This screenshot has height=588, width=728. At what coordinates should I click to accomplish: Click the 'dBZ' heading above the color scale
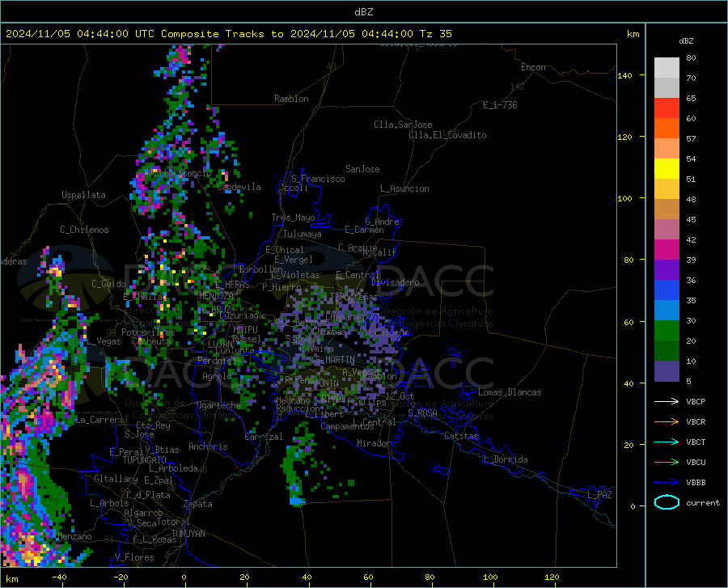pos(686,40)
